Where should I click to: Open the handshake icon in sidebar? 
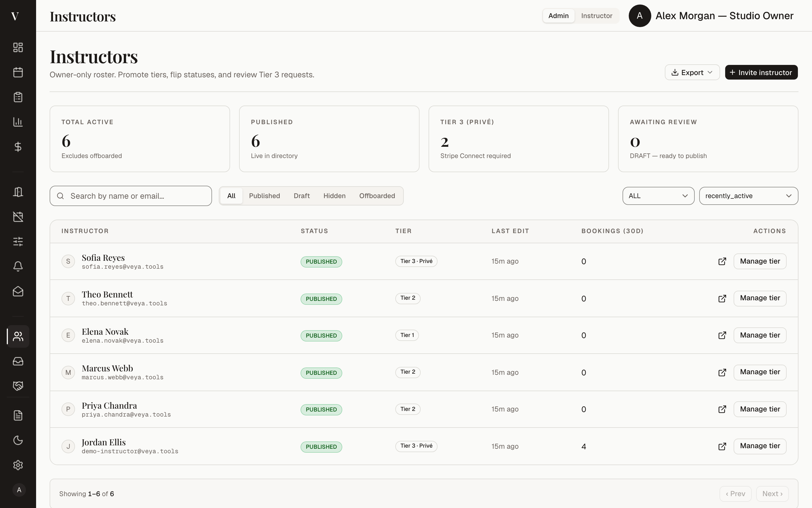(18, 386)
